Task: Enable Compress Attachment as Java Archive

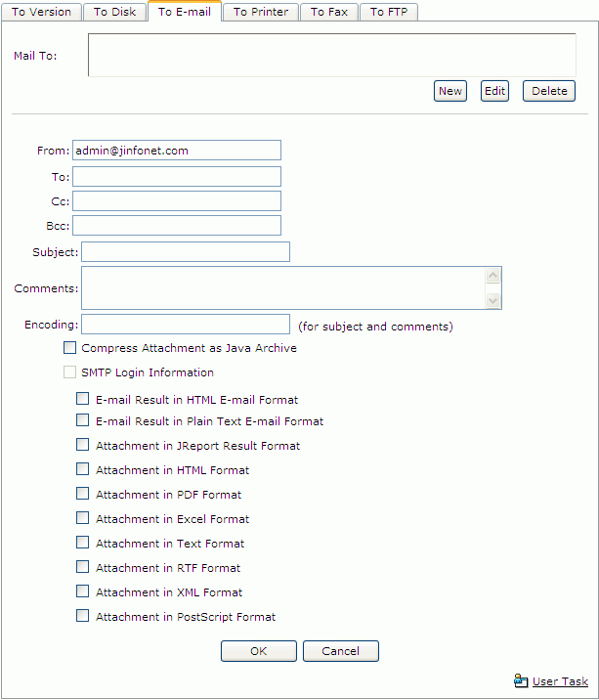Action: tap(69, 348)
